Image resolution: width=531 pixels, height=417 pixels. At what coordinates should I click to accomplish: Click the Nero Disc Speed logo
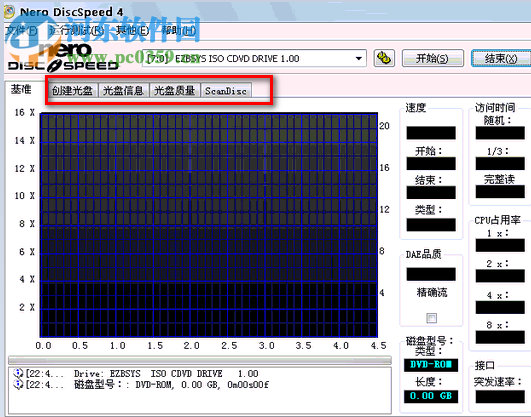63,58
